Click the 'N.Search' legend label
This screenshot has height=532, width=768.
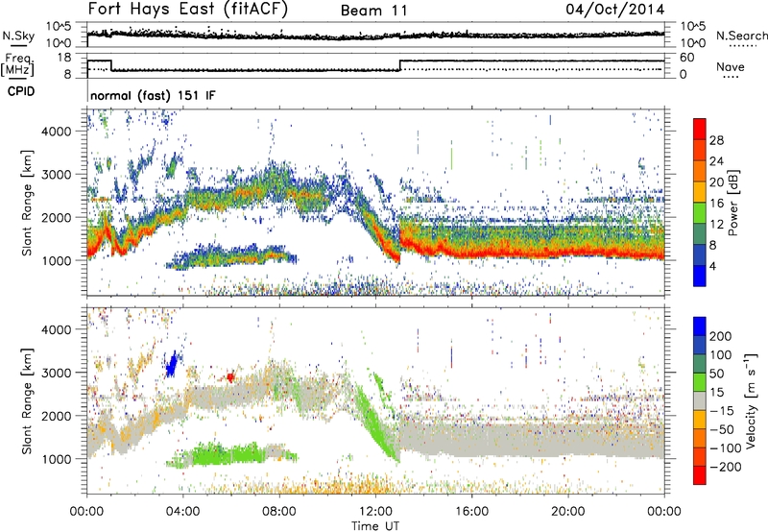pos(741,36)
